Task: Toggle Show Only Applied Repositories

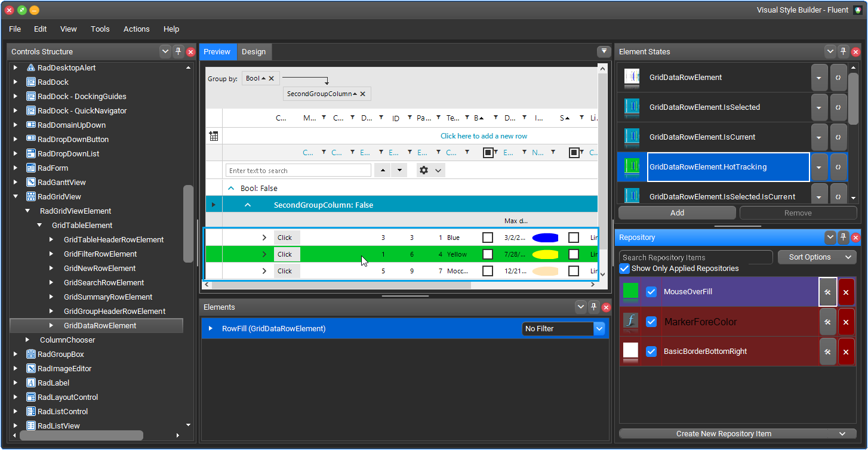Action: click(624, 269)
